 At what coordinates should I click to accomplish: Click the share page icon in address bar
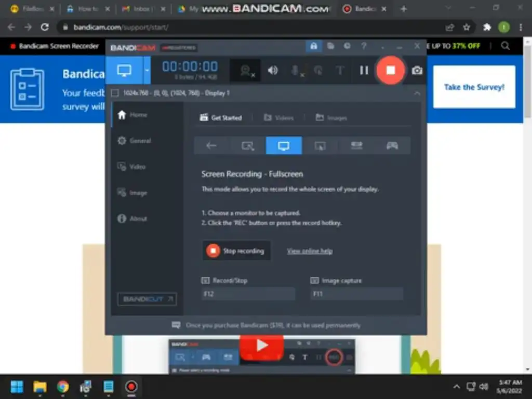450,27
